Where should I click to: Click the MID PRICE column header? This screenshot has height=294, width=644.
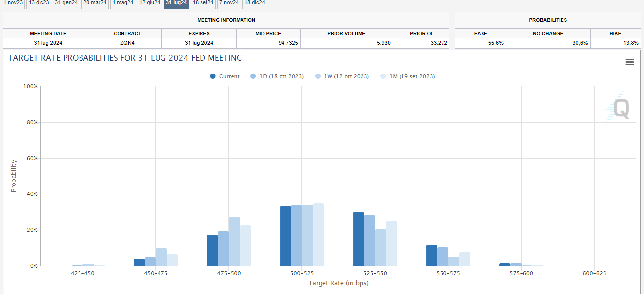click(268, 34)
